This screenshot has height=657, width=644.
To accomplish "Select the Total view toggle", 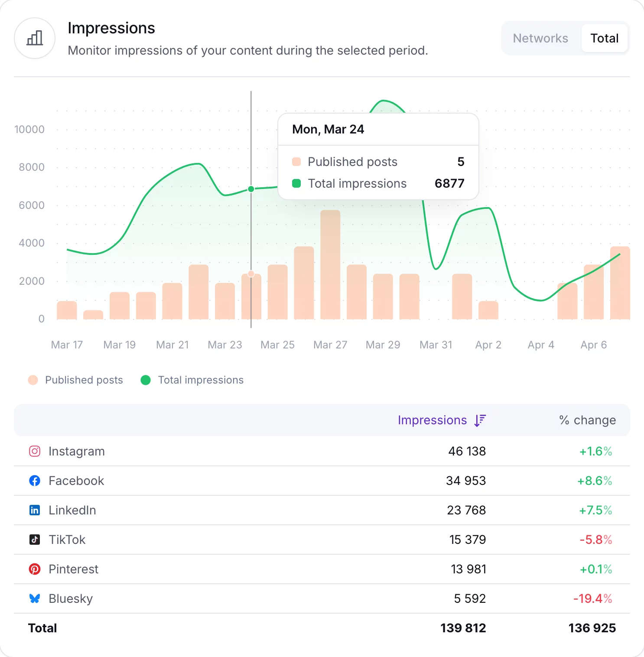I will pos(604,38).
